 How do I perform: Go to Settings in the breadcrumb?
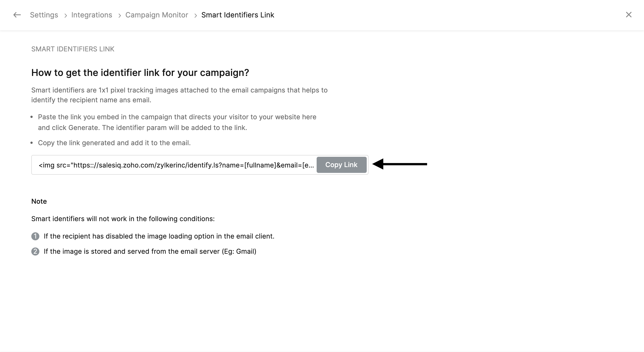pyautogui.click(x=44, y=15)
